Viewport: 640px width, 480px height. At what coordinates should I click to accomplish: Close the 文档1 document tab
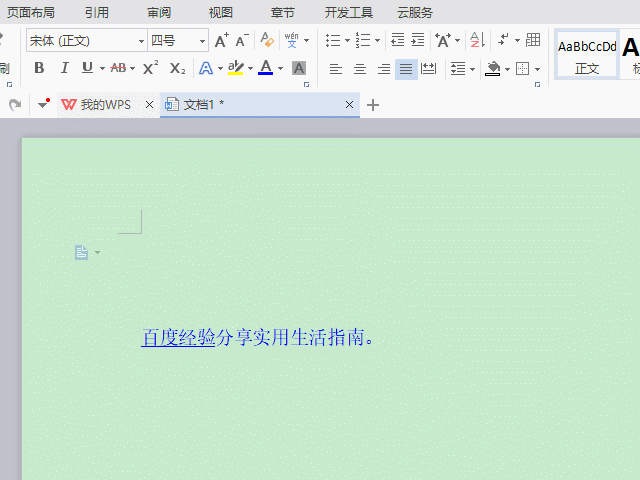(349, 105)
